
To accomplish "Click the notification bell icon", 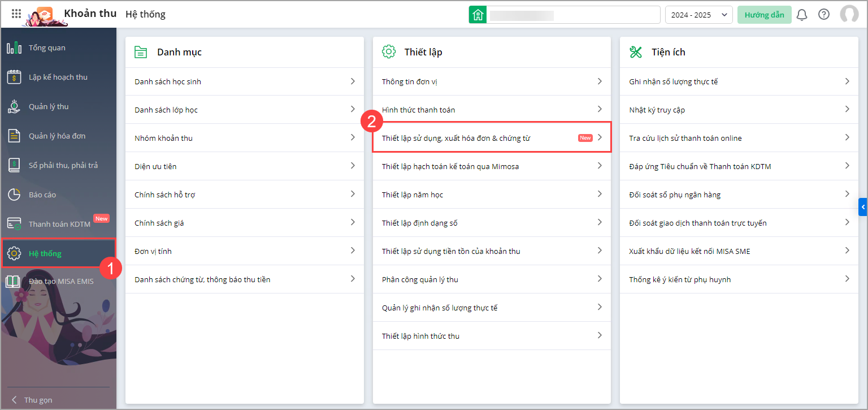I will click(802, 15).
